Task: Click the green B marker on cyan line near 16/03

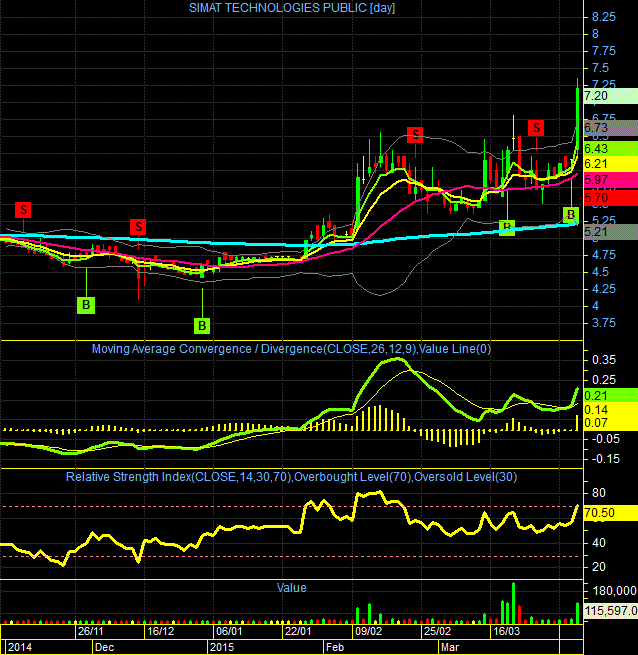Action: pyautogui.click(x=507, y=228)
